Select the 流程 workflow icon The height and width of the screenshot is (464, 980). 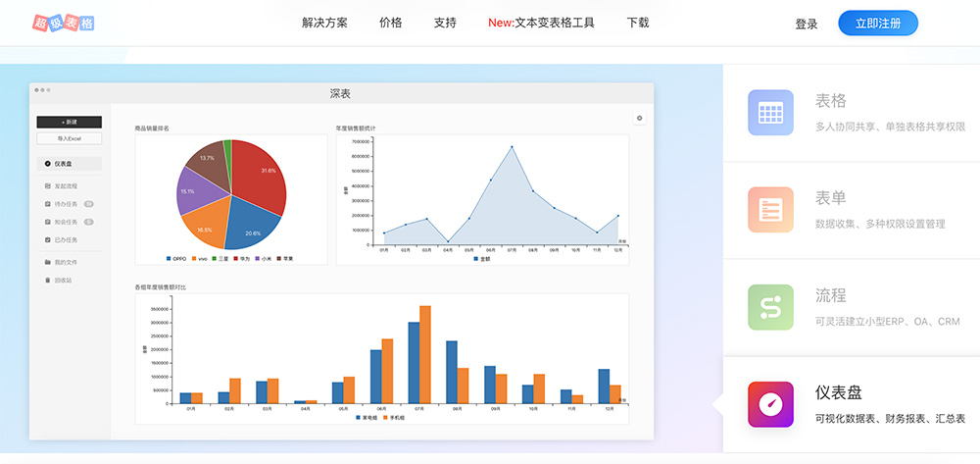click(x=770, y=307)
